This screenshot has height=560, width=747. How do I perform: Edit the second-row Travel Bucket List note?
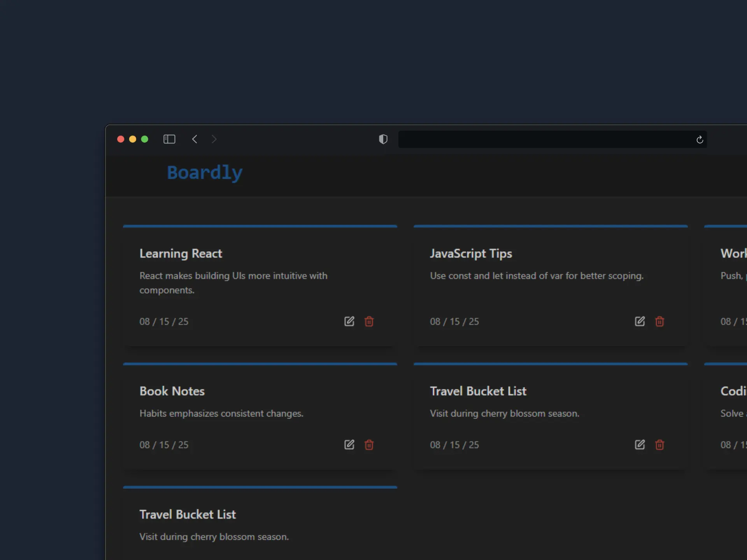pyautogui.click(x=640, y=444)
